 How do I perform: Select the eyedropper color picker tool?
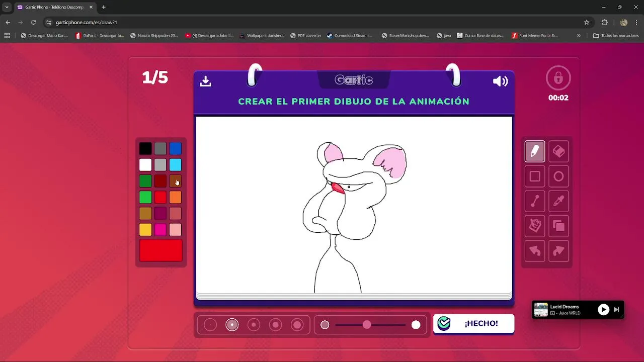tap(558, 202)
